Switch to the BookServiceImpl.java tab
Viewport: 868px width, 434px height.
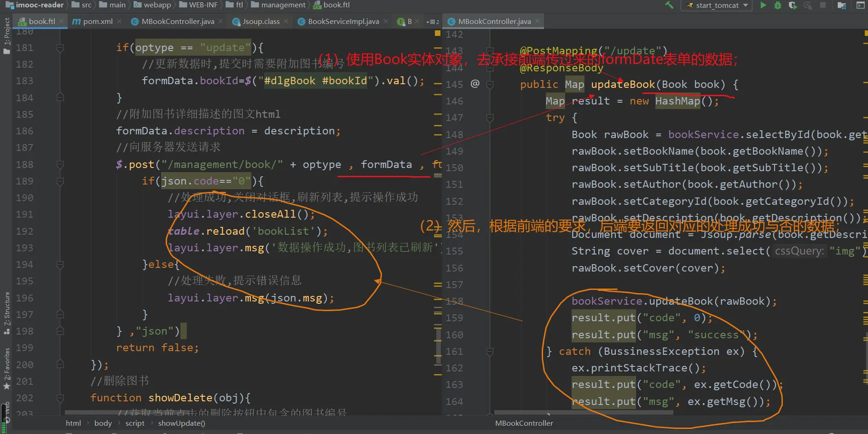pyautogui.click(x=343, y=22)
